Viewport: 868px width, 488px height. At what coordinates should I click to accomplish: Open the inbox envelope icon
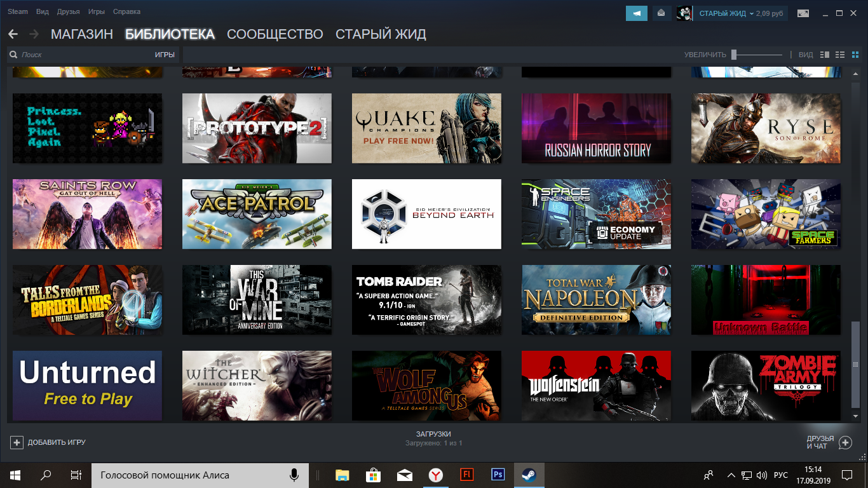click(661, 13)
